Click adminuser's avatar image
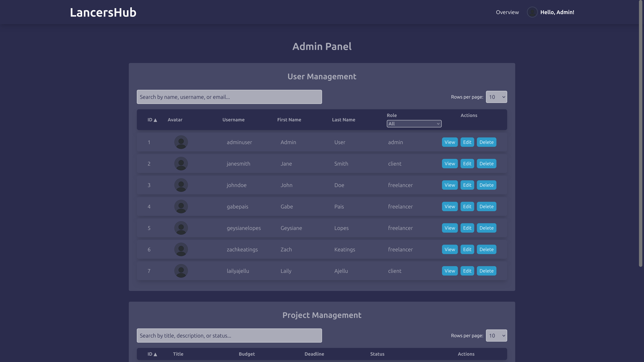 (x=181, y=142)
